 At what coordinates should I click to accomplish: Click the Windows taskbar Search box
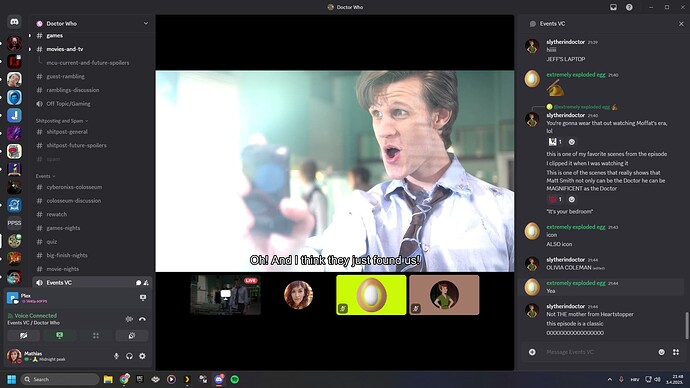60,379
